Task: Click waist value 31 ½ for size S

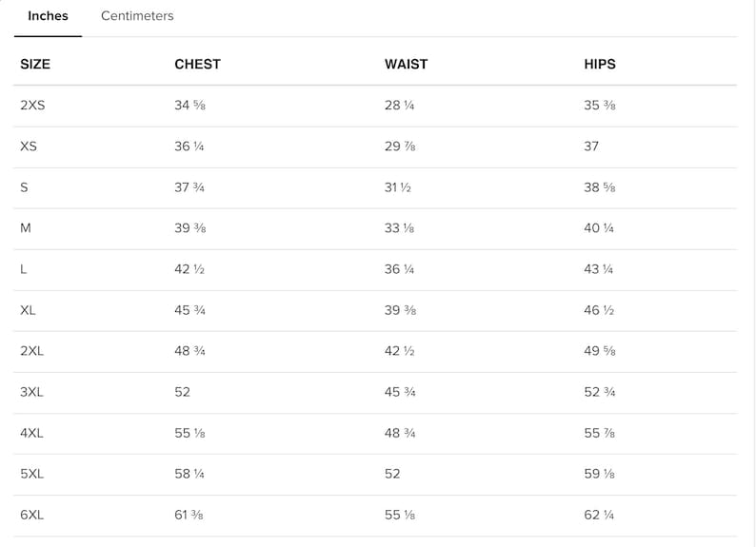Action: (x=398, y=187)
